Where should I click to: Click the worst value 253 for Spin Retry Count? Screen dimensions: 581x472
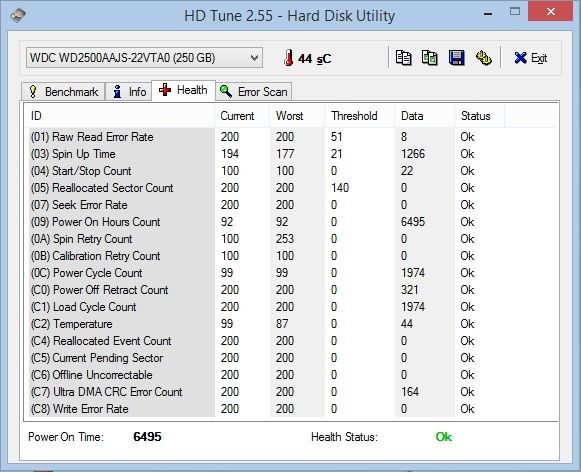click(285, 239)
